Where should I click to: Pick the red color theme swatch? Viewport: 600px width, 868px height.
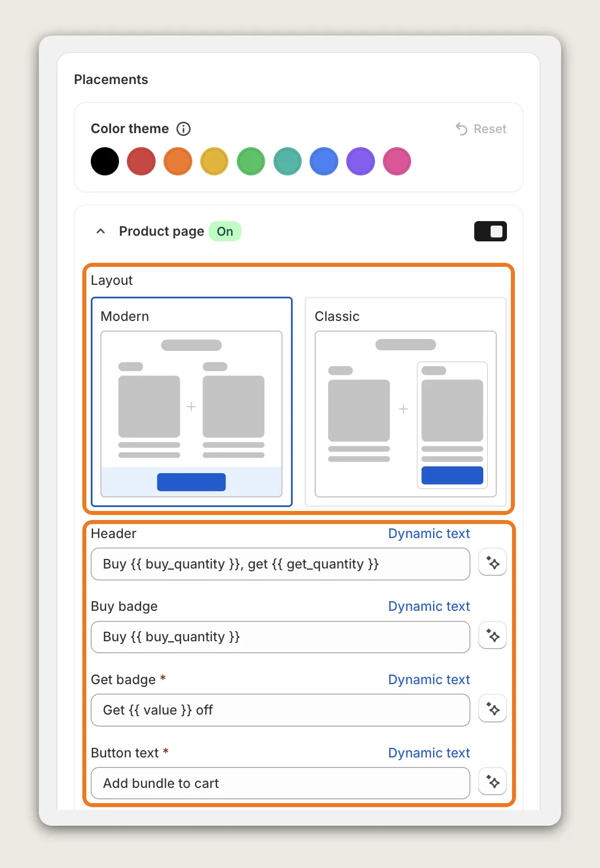pos(141,161)
